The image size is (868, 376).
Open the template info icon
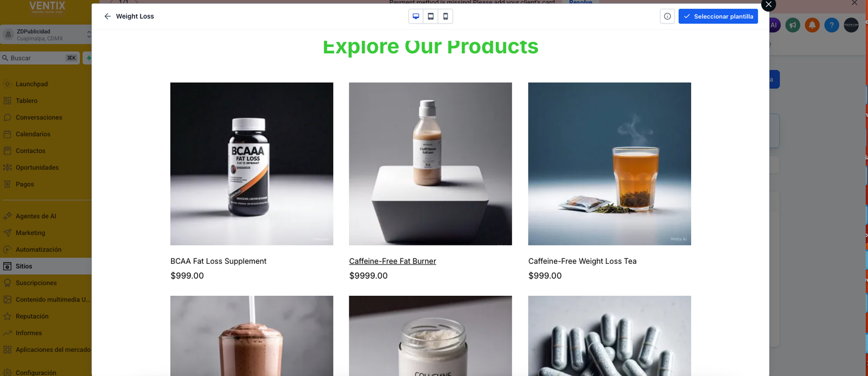pyautogui.click(x=667, y=16)
